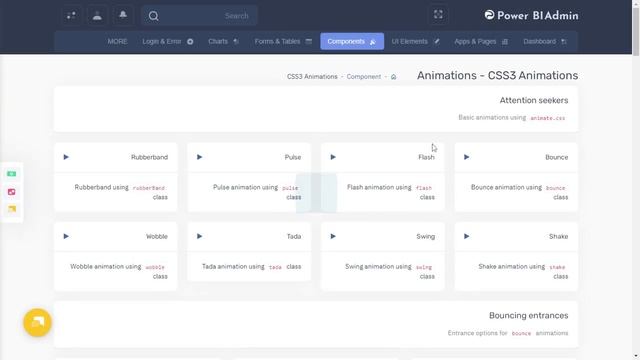Click the page vertical scrollbar
This screenshot has width=640, height=360.
636,31
